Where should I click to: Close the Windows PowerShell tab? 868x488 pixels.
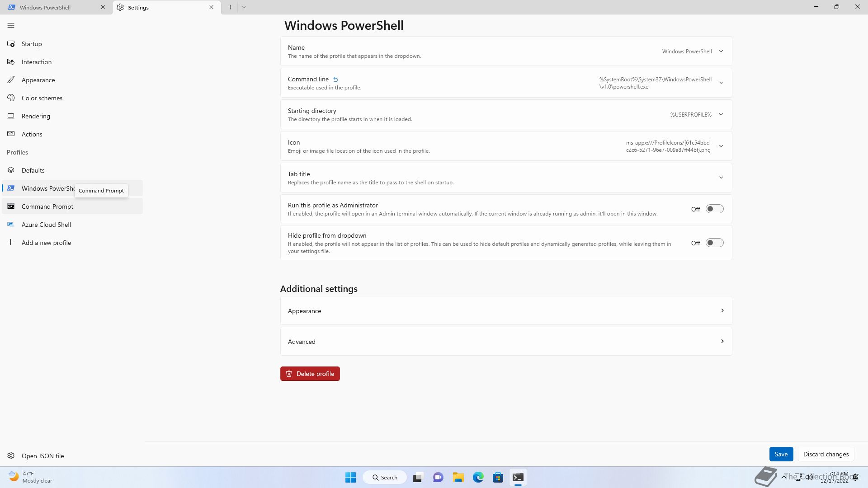click(103, 7)
